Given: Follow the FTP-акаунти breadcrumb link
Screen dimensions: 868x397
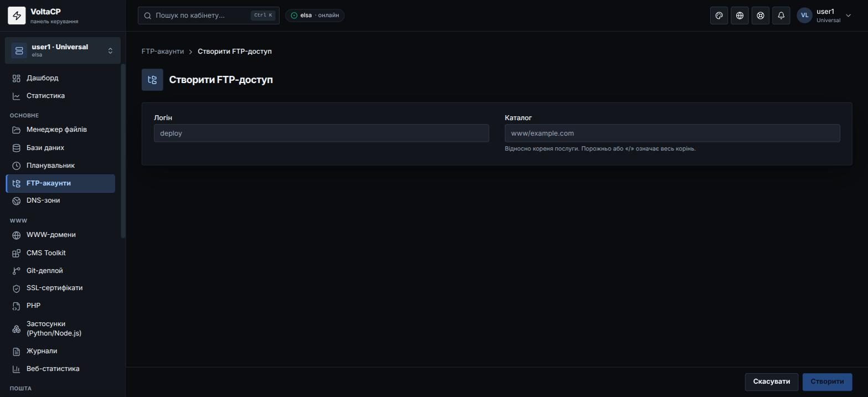Looking at the screenshot, I should 163,51.
